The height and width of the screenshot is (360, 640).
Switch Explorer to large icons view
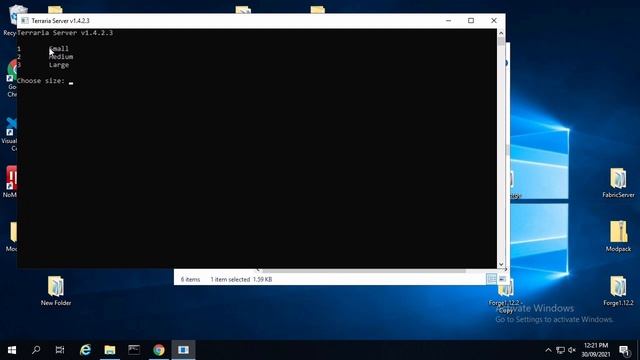(x=502, y=279)
